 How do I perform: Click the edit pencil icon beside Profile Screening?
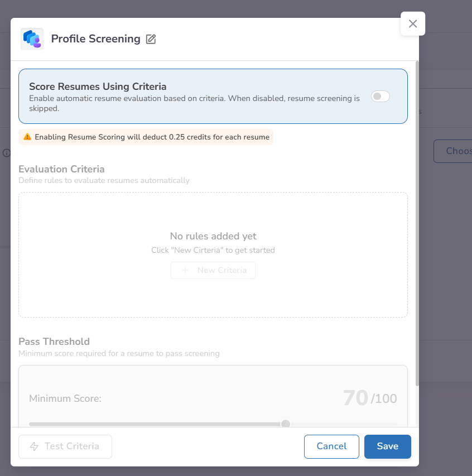click(151, 39)
